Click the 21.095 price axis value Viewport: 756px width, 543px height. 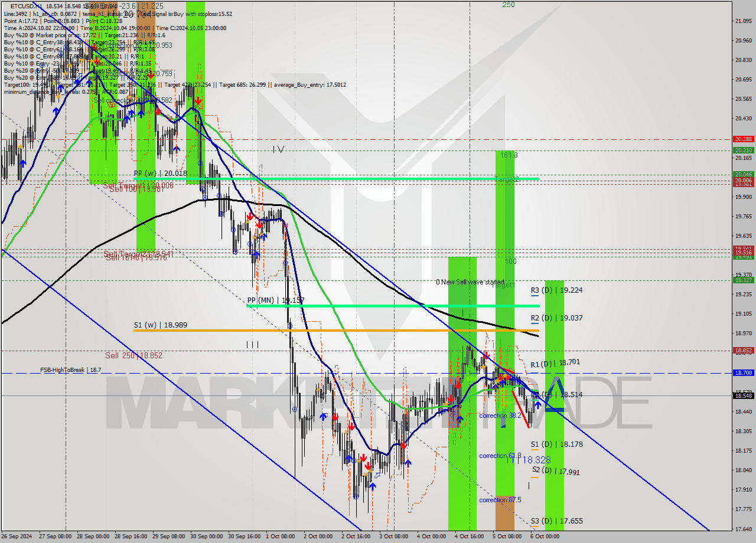[744, 21]
